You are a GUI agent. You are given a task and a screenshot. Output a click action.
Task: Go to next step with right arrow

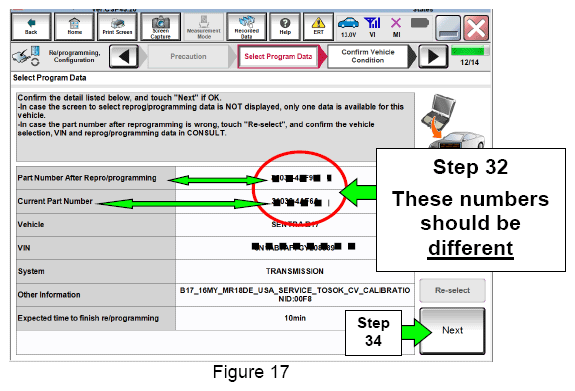point(433,56)
